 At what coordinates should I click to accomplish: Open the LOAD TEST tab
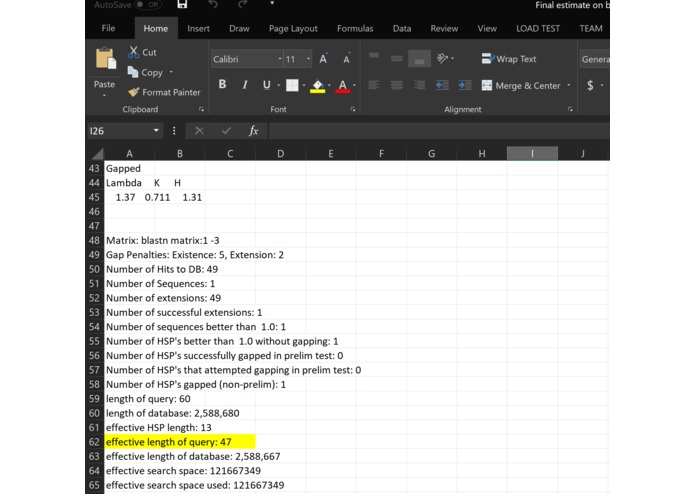(x=538, y=28)
